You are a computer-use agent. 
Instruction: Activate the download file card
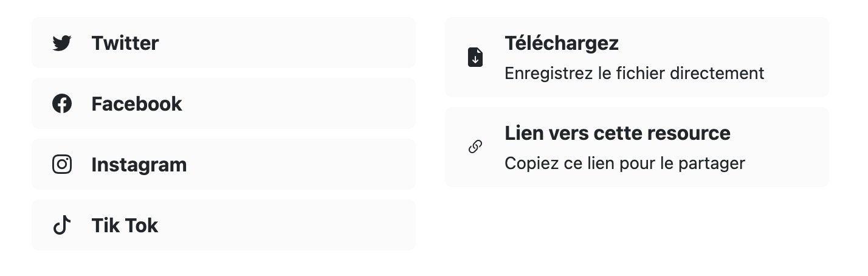(x=637, y=57)
